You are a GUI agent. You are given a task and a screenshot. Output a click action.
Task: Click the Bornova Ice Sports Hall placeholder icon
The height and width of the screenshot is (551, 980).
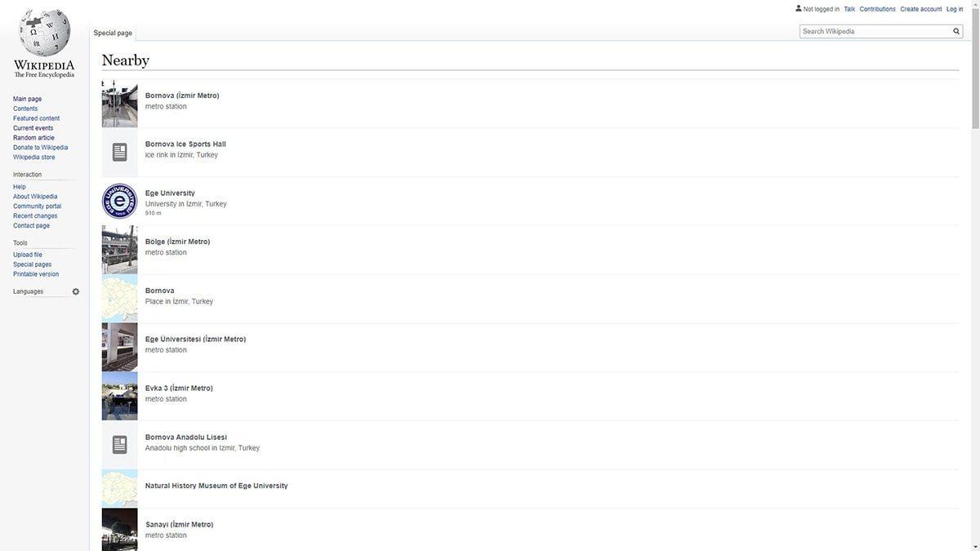coord(119,153)
